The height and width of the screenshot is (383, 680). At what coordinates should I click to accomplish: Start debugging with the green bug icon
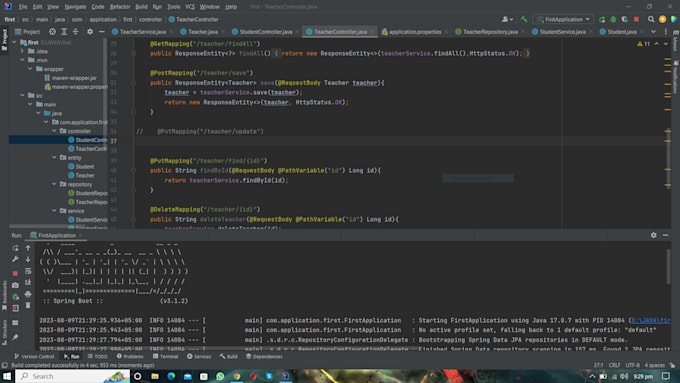(x=613, y=20)
